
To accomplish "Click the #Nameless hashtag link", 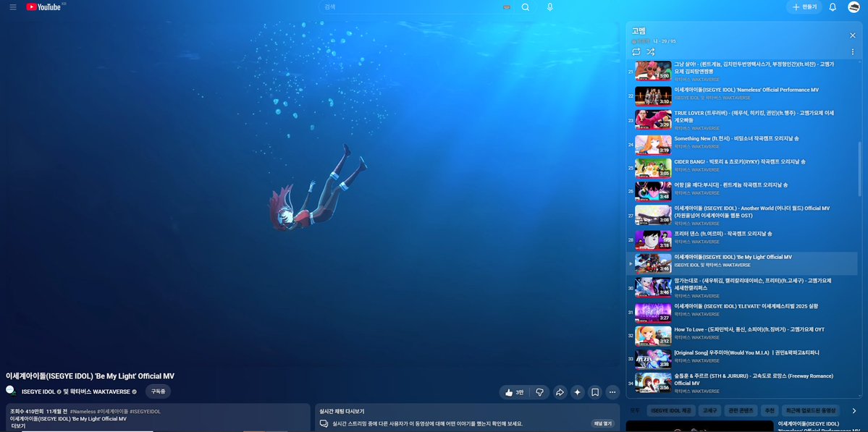I will tap(83, 412).
